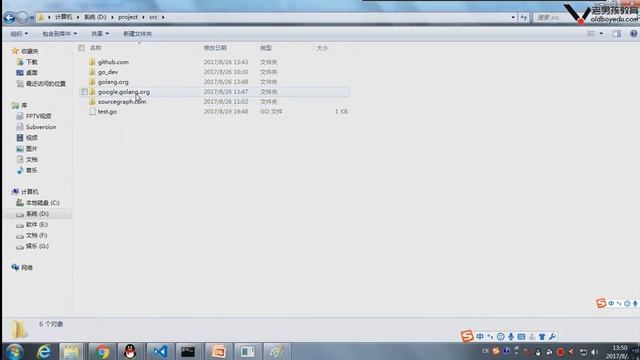Click the File Explorer taskbar icon

point(71,351)
